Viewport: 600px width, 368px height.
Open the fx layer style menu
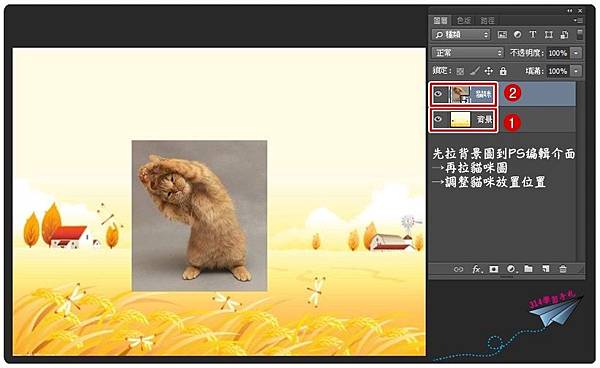tap(476, 269)
